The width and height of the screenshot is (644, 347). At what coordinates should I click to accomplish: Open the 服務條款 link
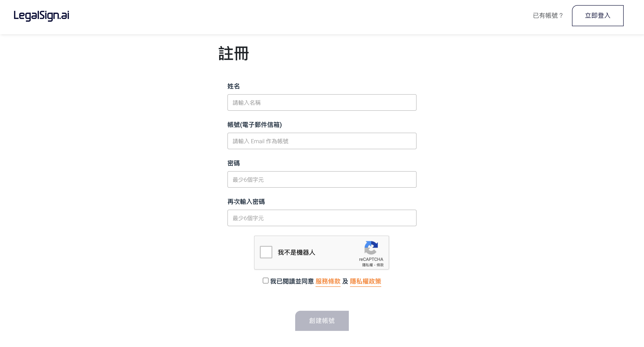[x=328, y=281]
